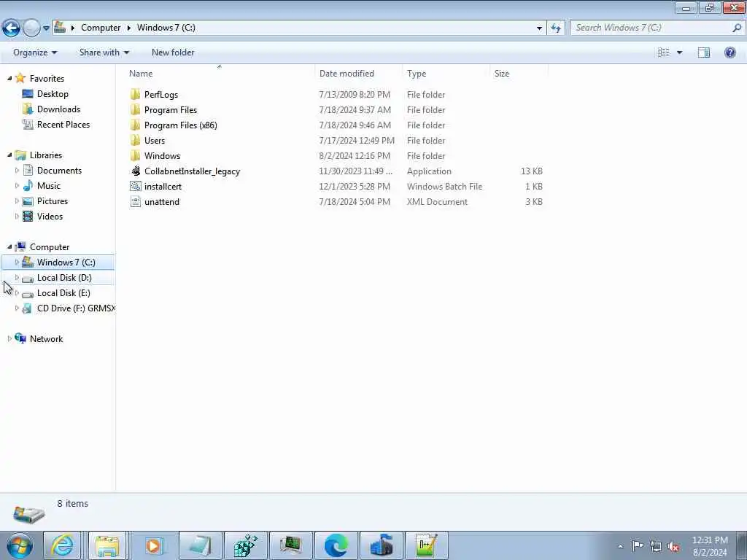Collapse the Libraries tree section
The height and width of the screenshot is (560, 747).
point(9,155)
